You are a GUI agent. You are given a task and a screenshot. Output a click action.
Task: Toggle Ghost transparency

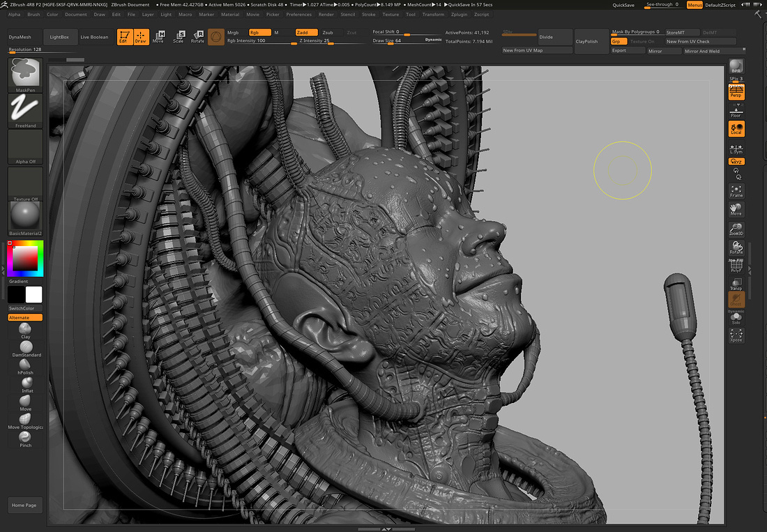pyautogui.click(x=736, y=300)
